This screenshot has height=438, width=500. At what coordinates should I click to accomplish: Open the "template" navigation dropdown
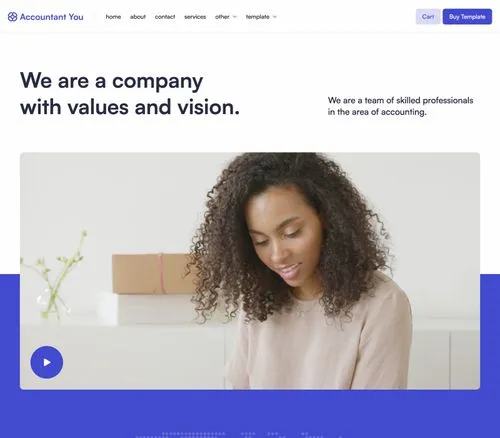[261, 17]
